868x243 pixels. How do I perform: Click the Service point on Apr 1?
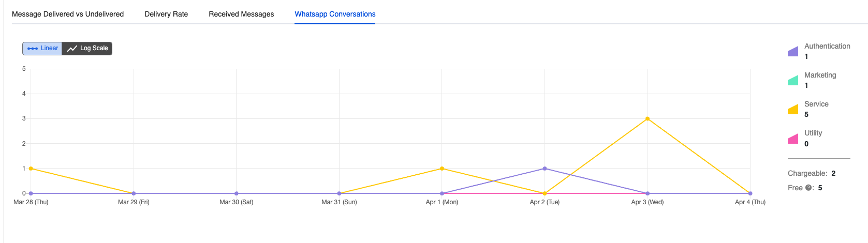click(442, 169)
